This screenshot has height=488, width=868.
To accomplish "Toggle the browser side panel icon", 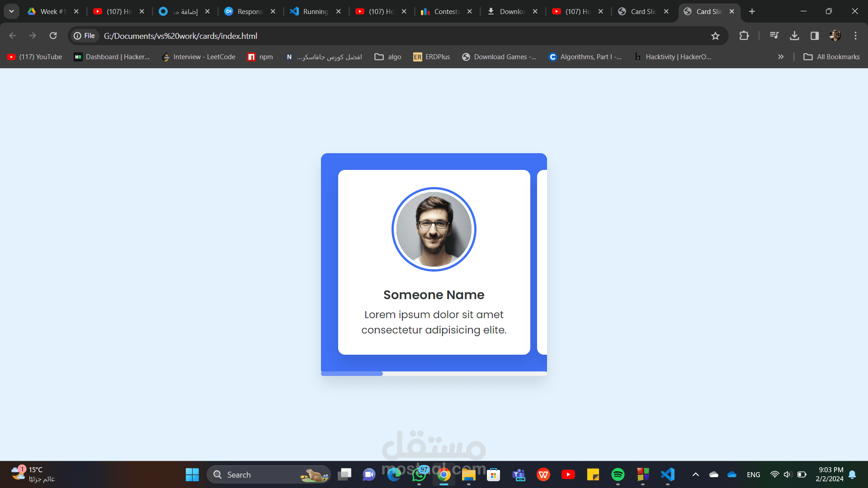I will point(815,36).
